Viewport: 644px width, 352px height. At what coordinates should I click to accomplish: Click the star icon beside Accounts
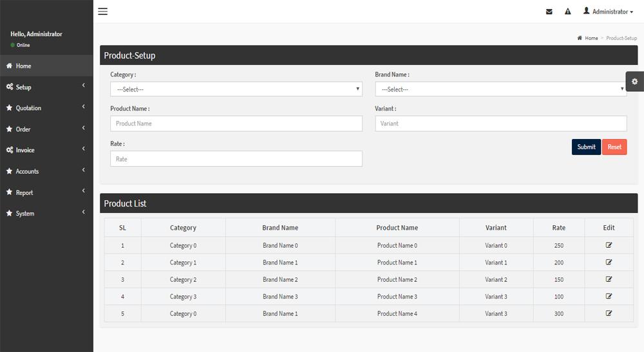pos(9,171)
